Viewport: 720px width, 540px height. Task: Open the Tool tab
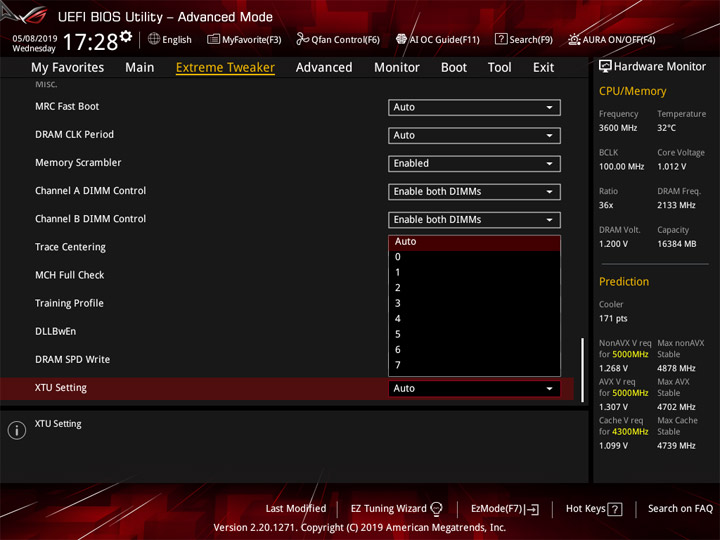pos(499,68)
